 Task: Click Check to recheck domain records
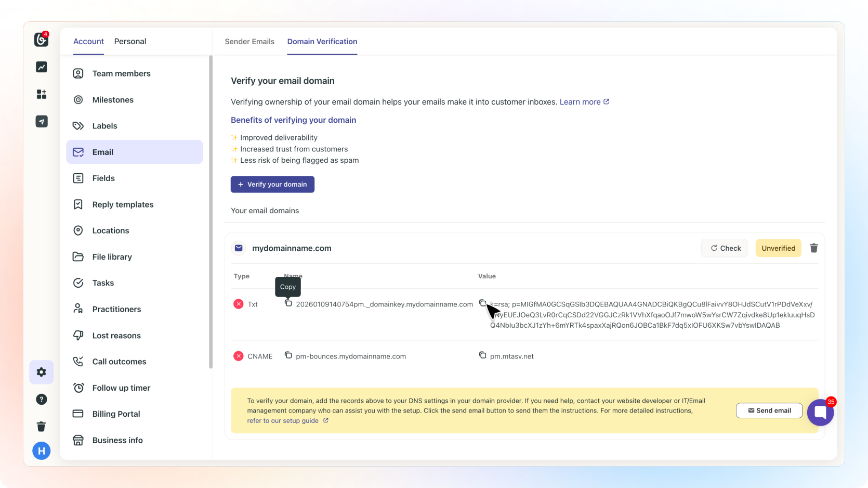coord(725,248)
